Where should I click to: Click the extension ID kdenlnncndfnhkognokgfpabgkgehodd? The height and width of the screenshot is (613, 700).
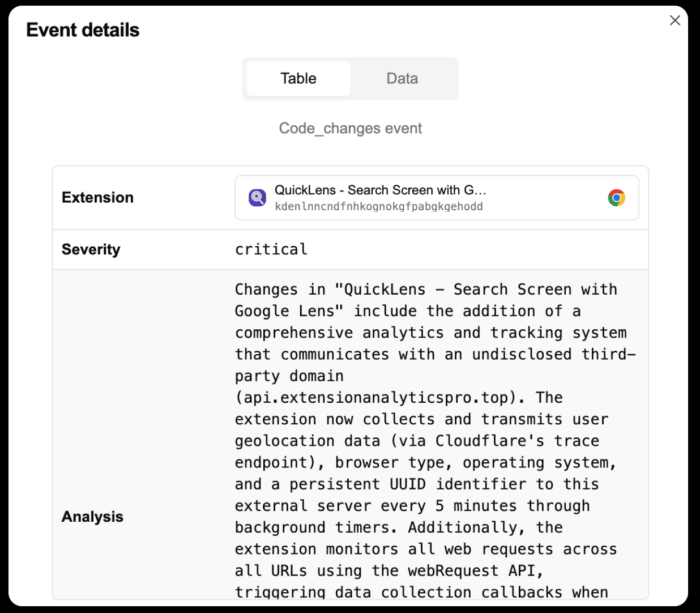point(378,207)
